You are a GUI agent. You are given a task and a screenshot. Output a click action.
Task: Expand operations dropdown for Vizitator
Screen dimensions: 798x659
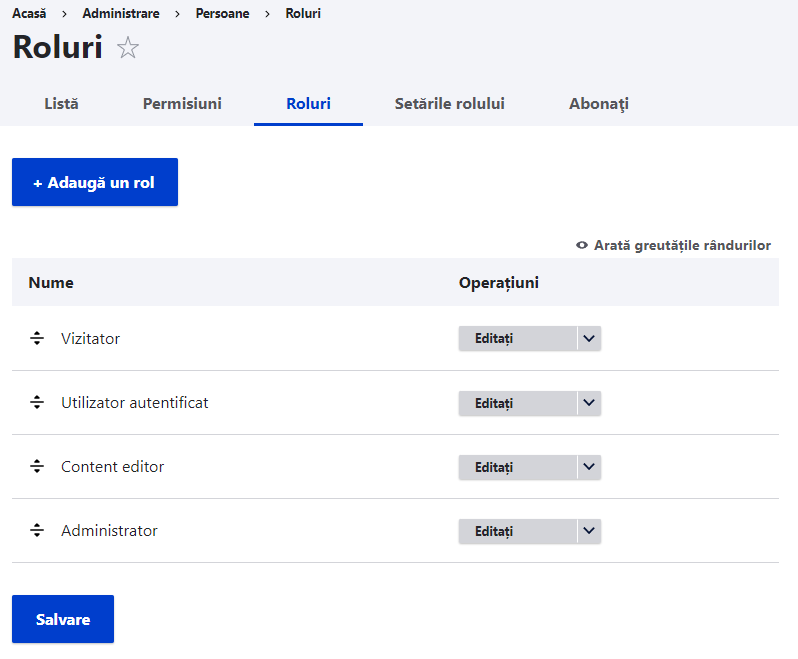589,339
